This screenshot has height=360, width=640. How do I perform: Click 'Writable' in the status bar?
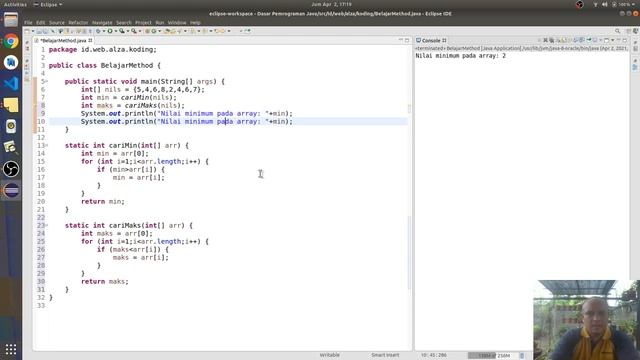pyautogui.click(x=329, y=355)
